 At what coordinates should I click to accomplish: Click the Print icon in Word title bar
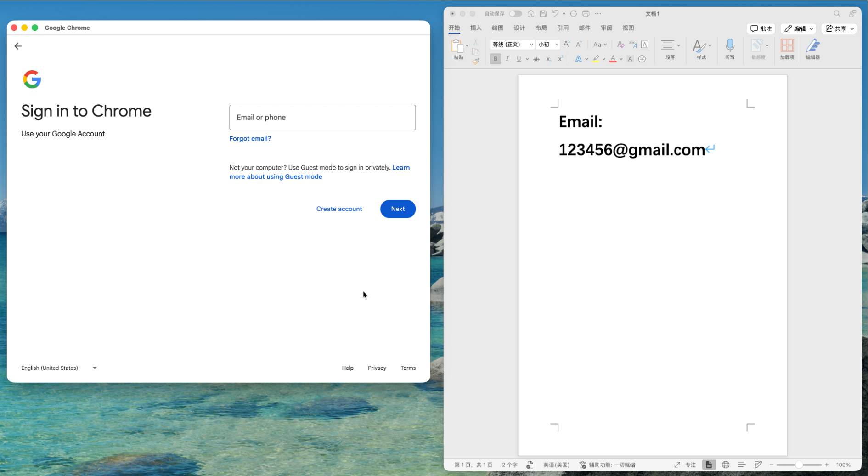point(586,14)
